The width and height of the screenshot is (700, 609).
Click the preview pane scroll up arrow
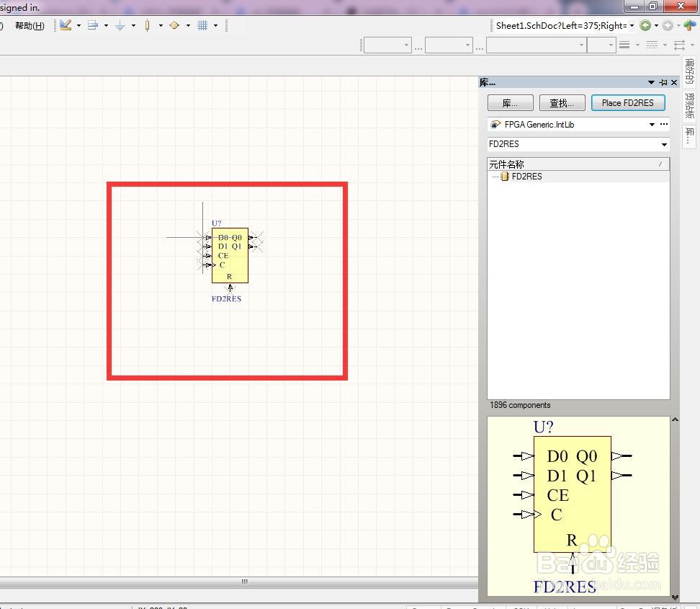click(x=675, y=419)
